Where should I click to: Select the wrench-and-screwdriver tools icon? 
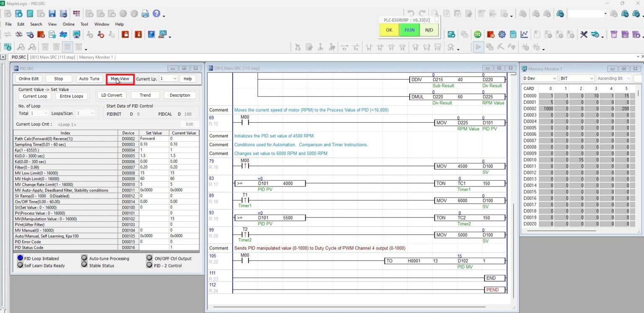[x=584, y=34]
